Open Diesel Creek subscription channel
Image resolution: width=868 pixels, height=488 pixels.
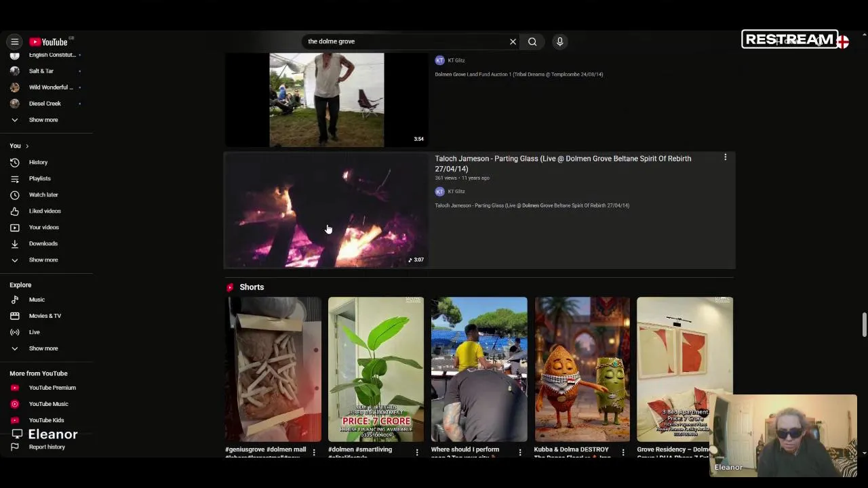point(46,104)
